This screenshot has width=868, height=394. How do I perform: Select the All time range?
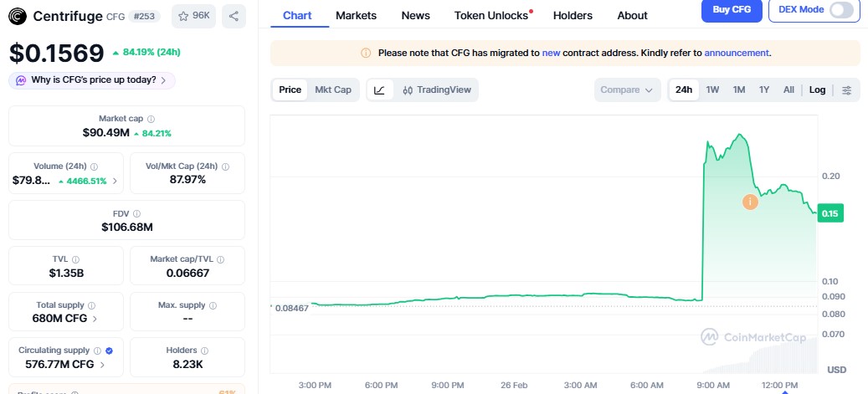[788, 90]
